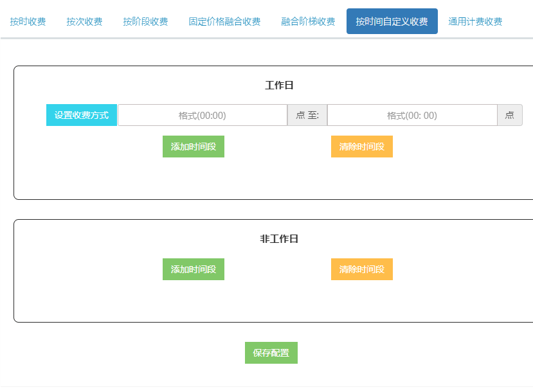533x392 pixels.
Task: Switch to the 融合阶梯收费 tab
Action: [x=308, y=22]
